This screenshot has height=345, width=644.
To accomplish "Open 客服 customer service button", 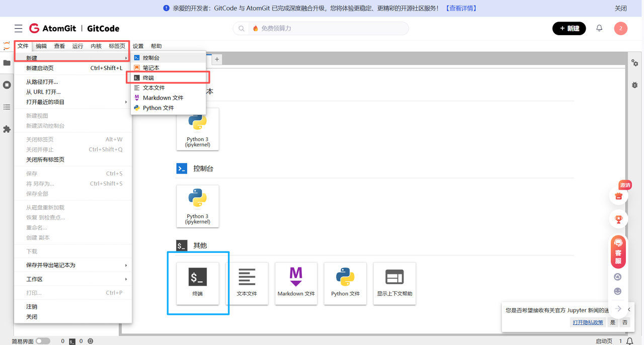I will [x=618, y=252].
